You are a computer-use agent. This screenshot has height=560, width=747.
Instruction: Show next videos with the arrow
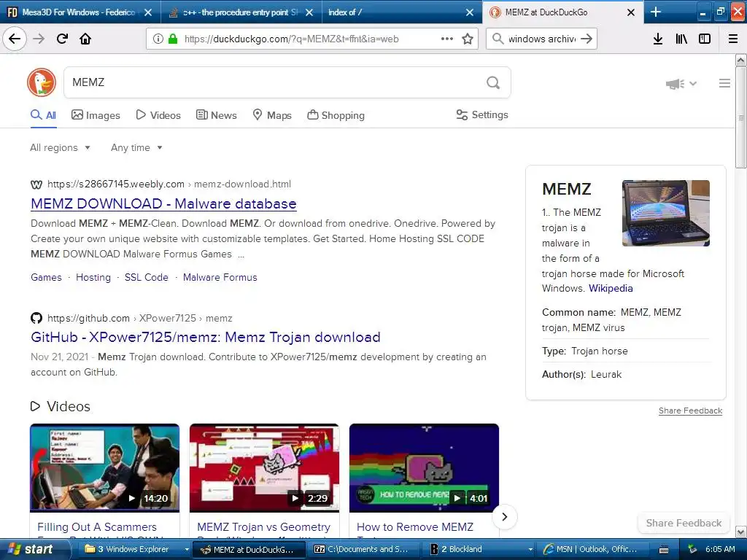pyautogui.click(x=505, y=517)
